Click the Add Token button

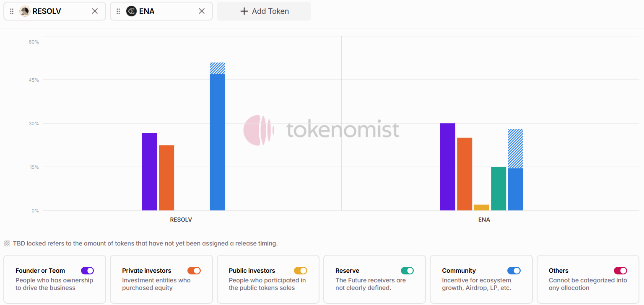click(264, 11)
